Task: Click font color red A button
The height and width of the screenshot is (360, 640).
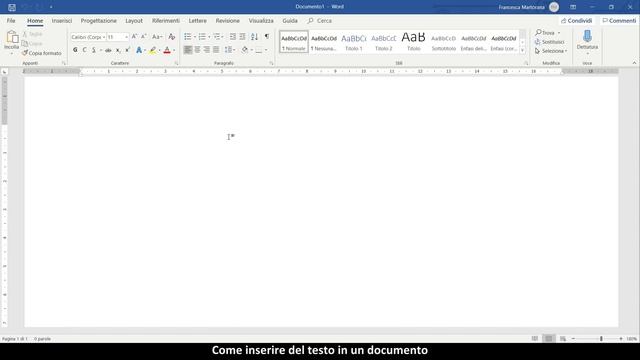Action: (167, 50)
